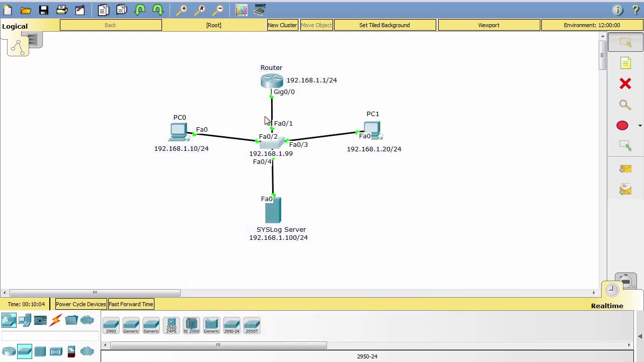Screen dimensions: 644x362
Task: Click the Move Object button
Action: pyautogui.click(x=316, y=25)
